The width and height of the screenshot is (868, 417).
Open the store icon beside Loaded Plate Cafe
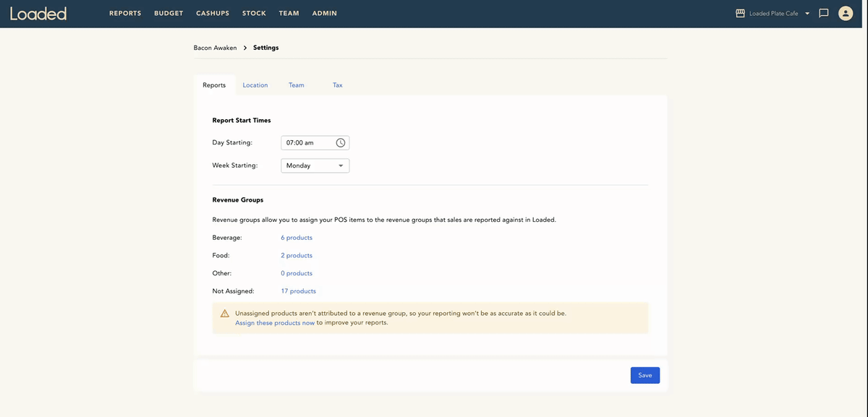[740, 13]
